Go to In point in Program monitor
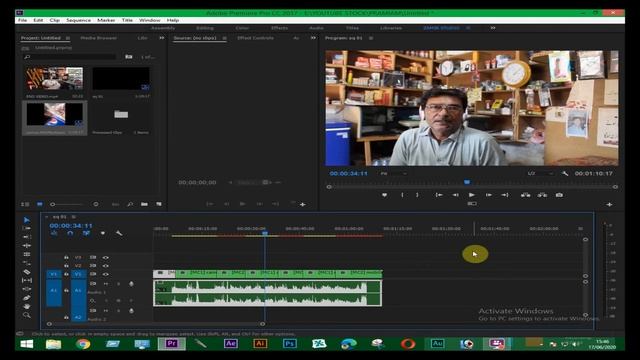Image resolution: width=640 pixels, height=360 pixels. coord(439,195)
